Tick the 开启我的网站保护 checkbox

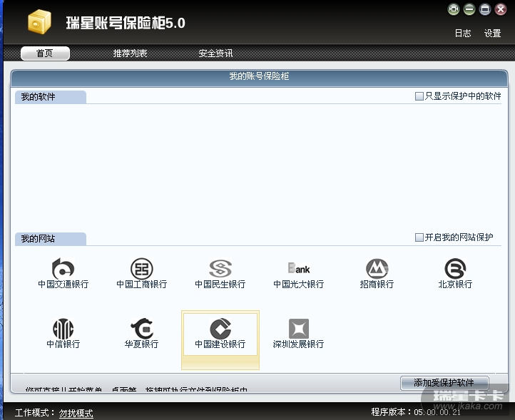(419, 237)
